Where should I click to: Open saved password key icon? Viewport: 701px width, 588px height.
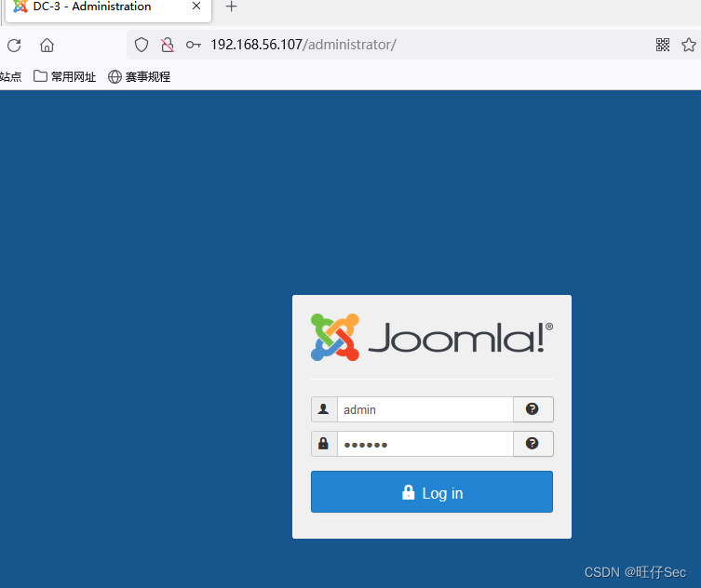[x=193, y=45]
